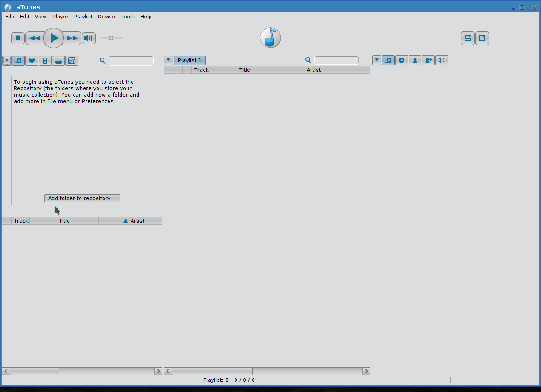Open the Device menu
Viewport: 541px width, 392px height.
pyautogui.click(x=106, y=17)
